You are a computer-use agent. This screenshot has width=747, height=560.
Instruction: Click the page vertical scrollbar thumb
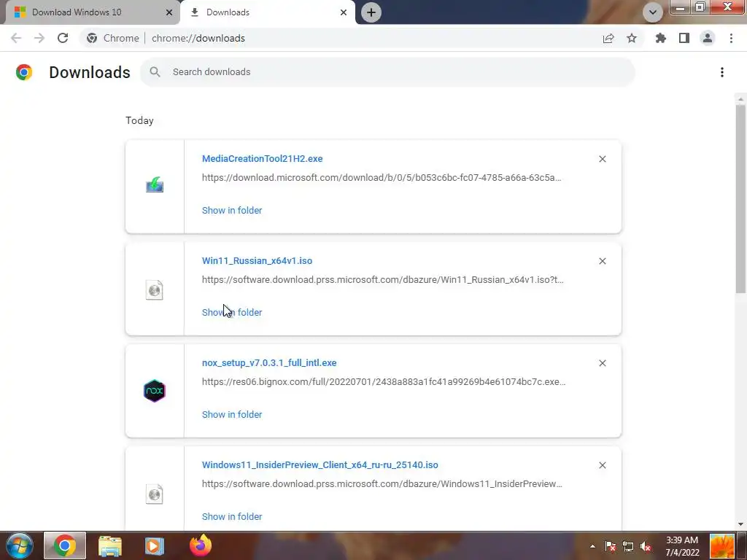740,199
